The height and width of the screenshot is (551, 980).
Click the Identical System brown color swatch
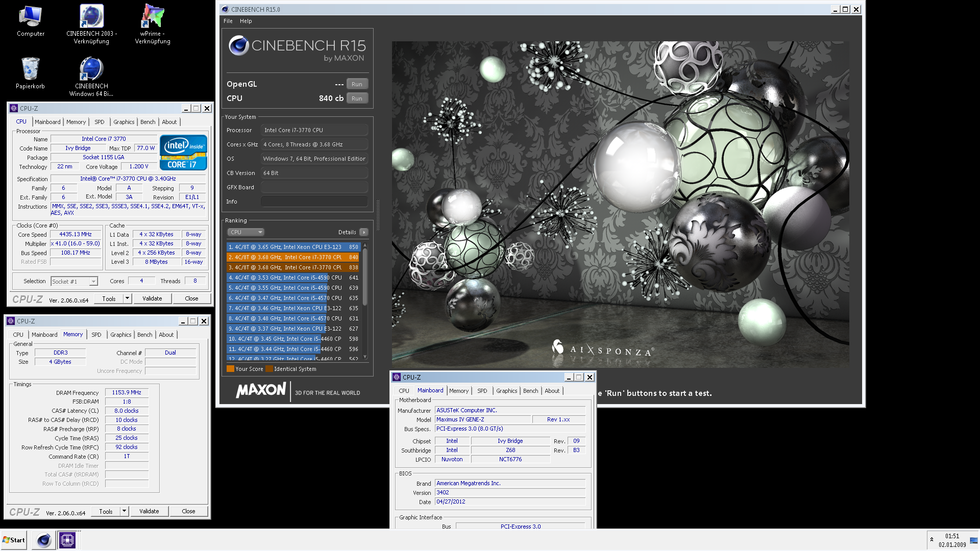269,369
